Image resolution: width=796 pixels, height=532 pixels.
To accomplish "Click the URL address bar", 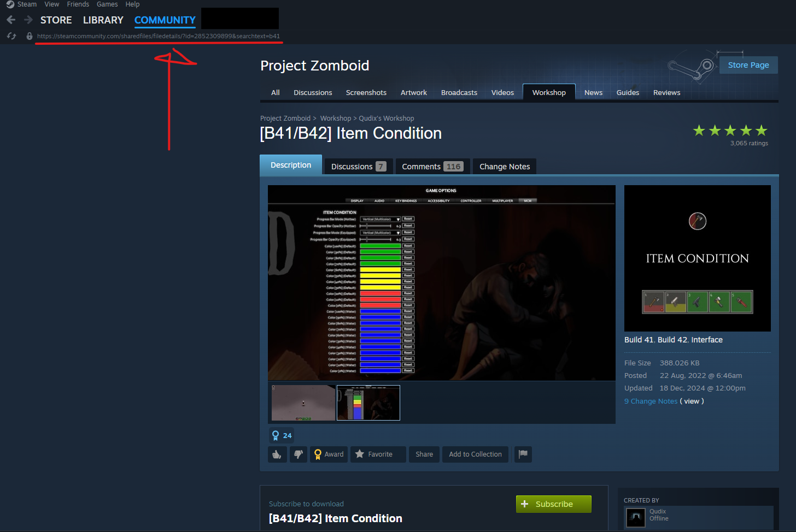I will pyautogui.click(x=159, y=36).
